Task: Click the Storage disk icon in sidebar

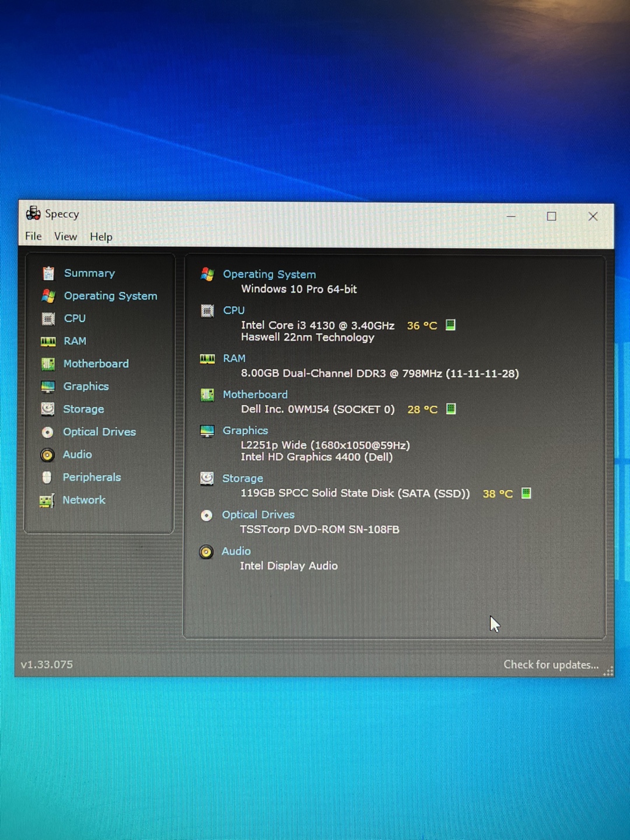Action: coord(48,409)
